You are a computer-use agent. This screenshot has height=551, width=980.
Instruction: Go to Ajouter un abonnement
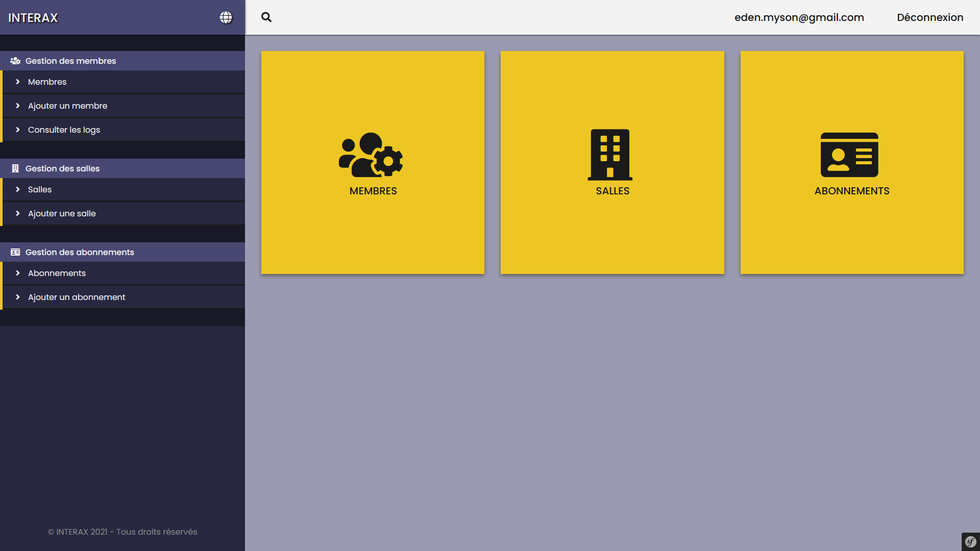click(x=77, y=297)
